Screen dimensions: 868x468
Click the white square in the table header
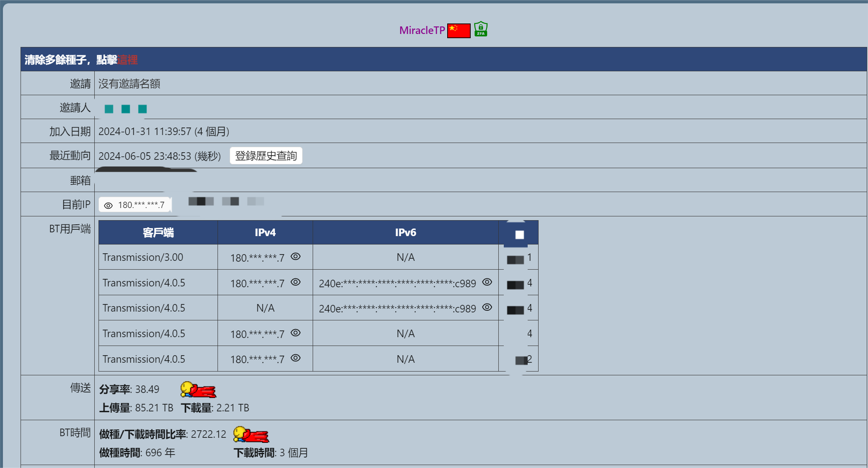point(519,235)
